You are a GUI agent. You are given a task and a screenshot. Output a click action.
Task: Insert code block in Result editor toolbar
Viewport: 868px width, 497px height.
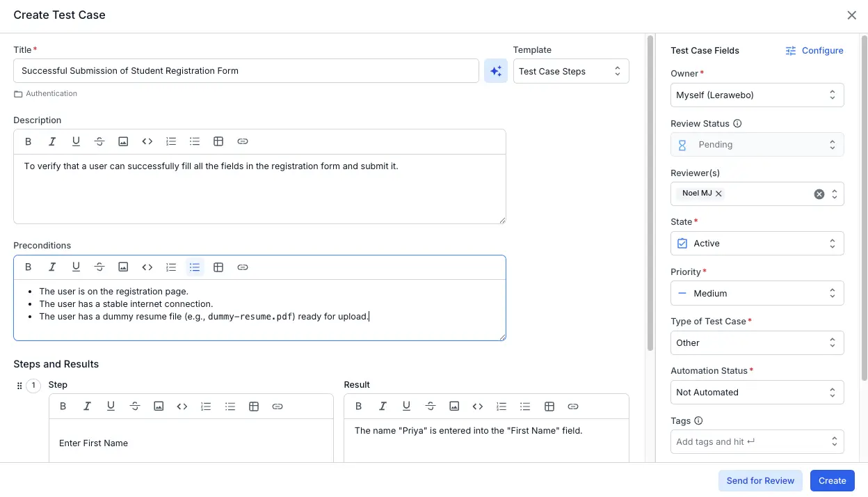click(478, 407)
